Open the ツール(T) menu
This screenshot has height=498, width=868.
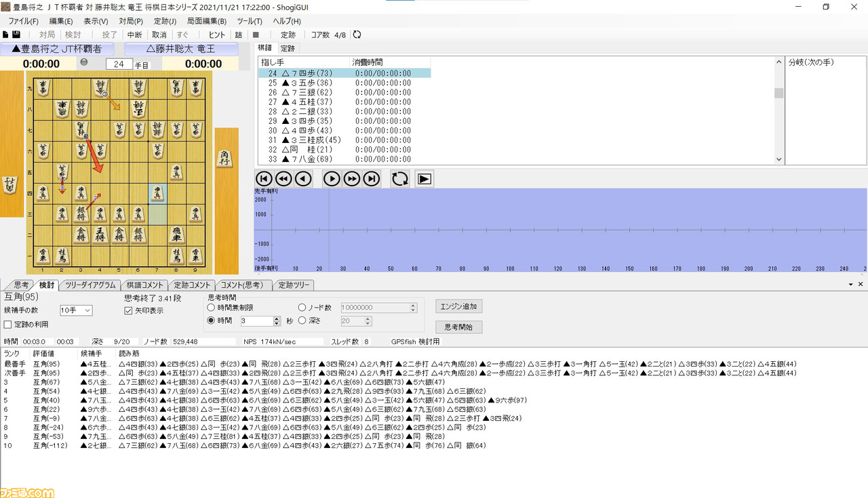[250, 21]
